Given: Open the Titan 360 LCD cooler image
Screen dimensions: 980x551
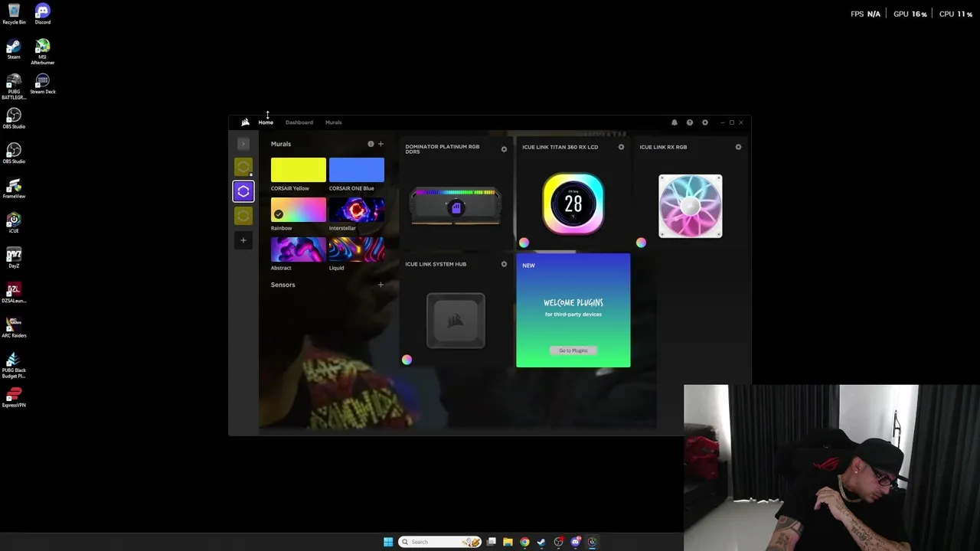Looking at the screenshot, I should (573, 204).
